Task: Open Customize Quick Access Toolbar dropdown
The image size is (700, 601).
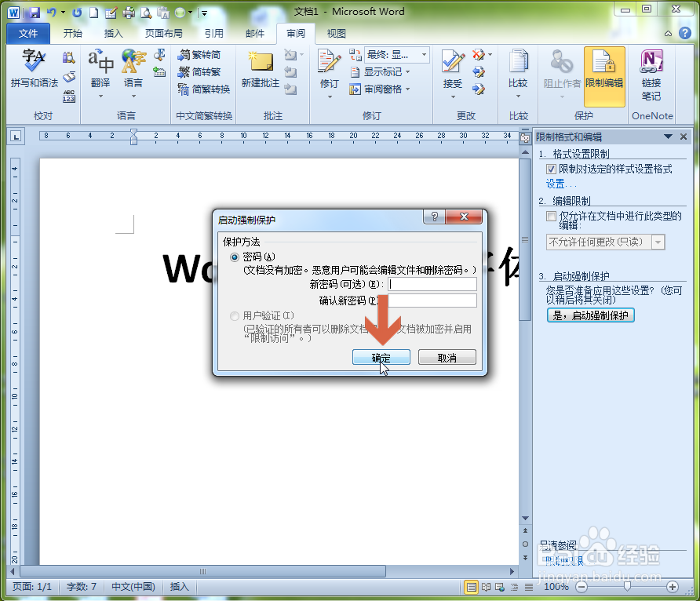Action: [x=204, y=13]
